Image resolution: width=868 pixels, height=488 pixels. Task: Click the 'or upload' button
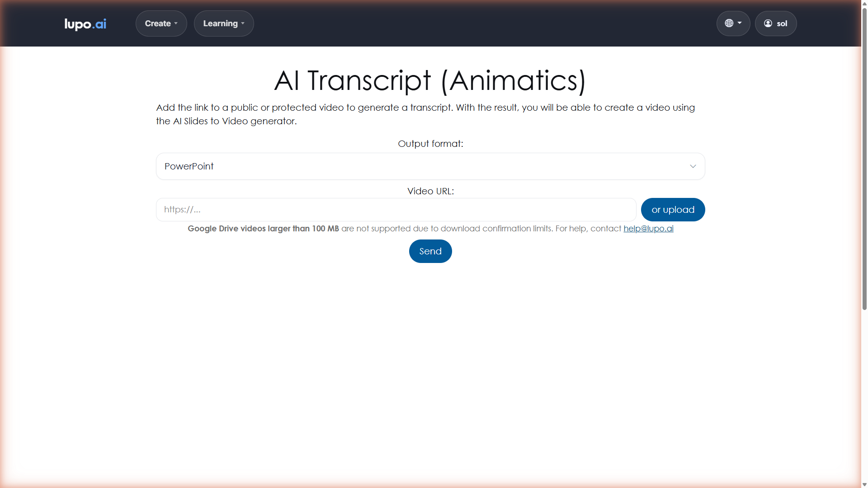(673, 210)
